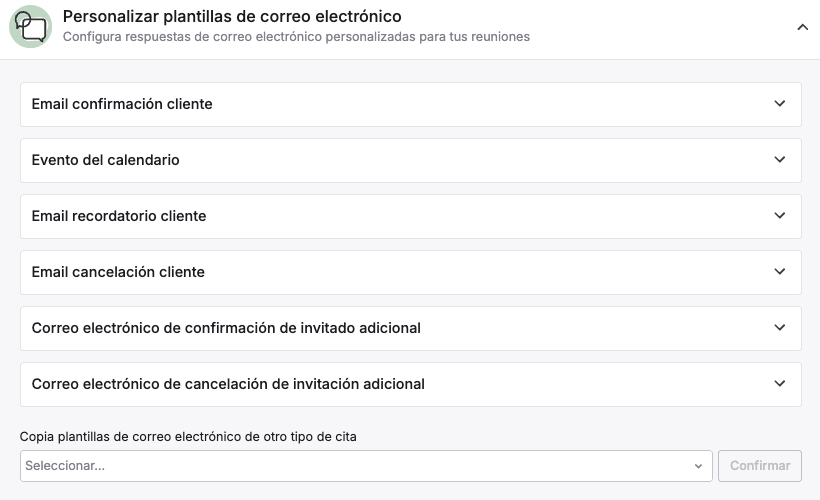Click the Copia plantillas de correo electrónico label
This screenshot has height=500, width=820.
(188, 436)
